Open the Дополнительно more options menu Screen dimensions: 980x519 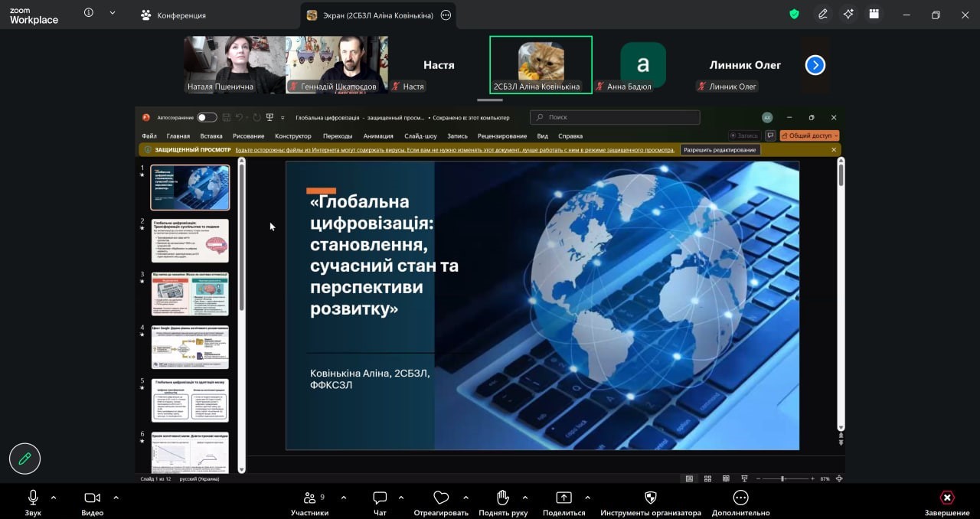740,503
